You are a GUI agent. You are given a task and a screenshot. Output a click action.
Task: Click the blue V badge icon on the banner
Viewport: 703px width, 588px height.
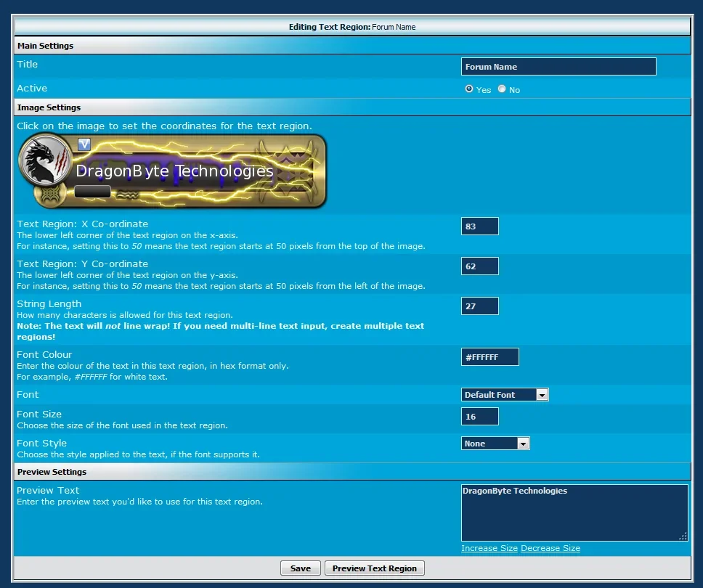[84, 144]
